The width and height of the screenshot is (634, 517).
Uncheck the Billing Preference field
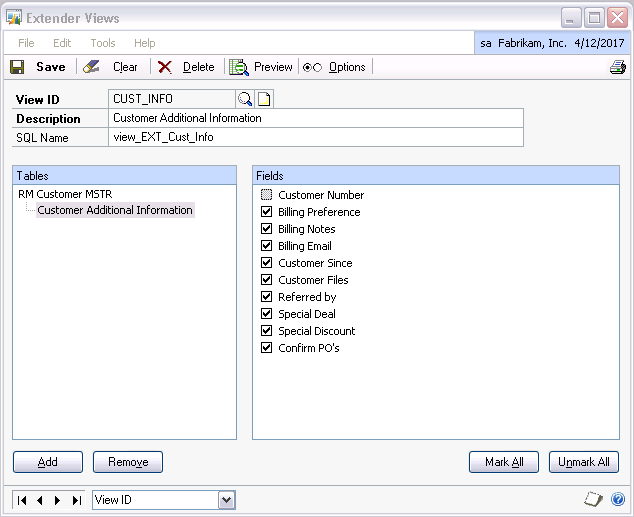click(x=266, y=212)
